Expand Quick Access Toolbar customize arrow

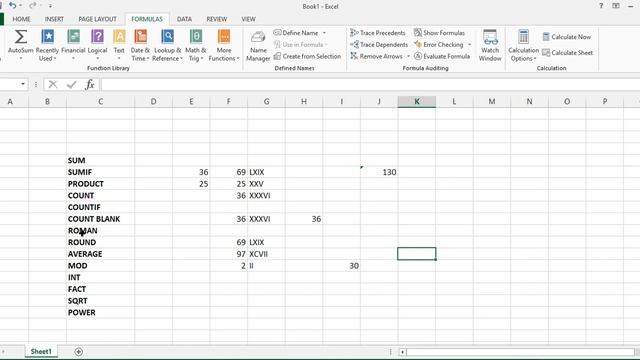[x=50, y=6]
